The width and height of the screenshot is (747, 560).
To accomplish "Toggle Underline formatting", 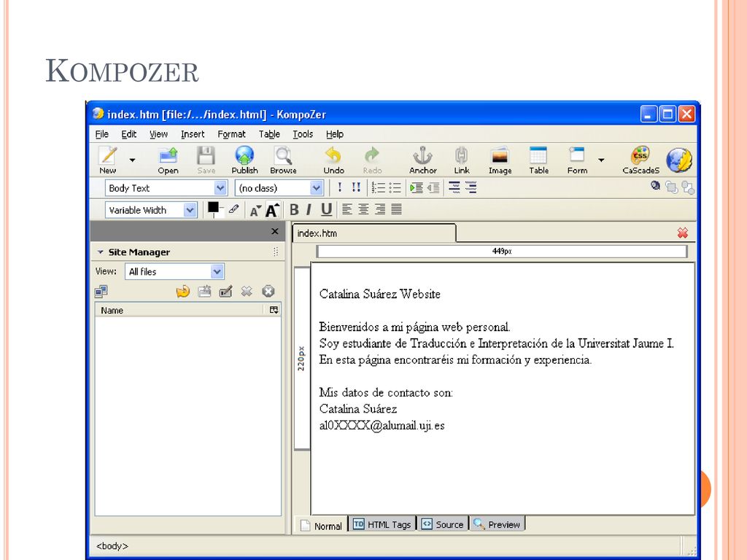I will (x=326, y=209).
